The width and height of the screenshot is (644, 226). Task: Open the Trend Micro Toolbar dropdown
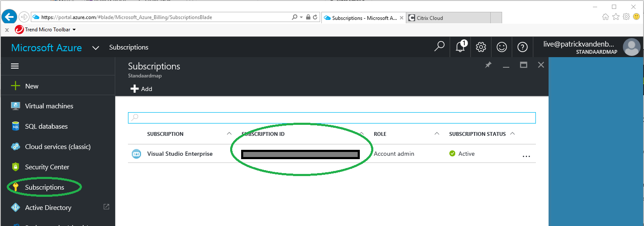tap(74, 30)
